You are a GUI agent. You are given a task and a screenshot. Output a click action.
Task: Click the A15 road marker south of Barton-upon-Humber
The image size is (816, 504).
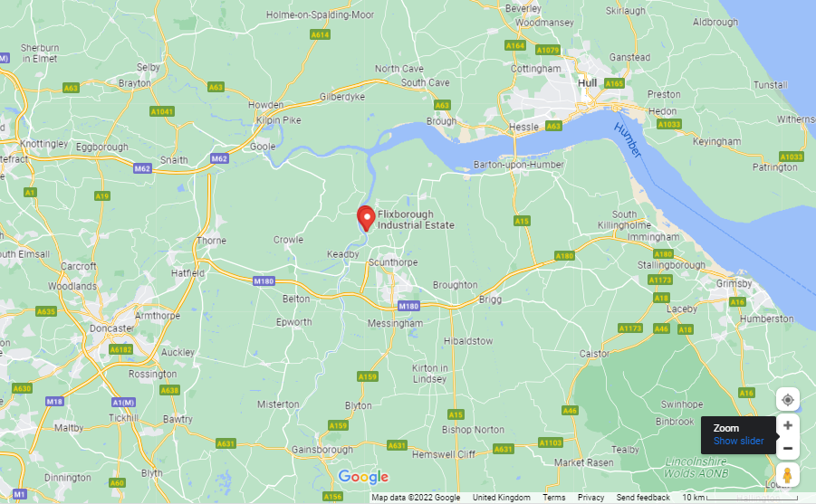pyautogui.click(x=522, y=221)
